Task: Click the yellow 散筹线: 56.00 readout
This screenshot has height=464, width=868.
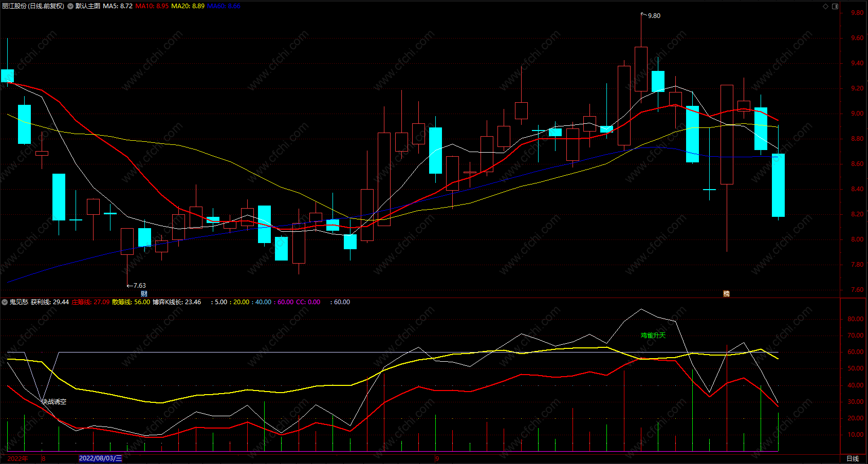Action: (131, 302)
